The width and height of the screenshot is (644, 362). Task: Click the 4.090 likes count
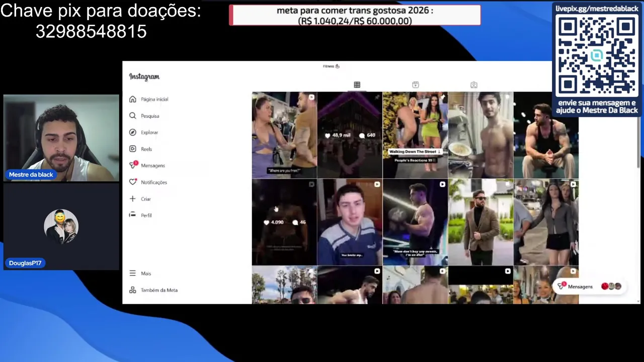[274, 222]
